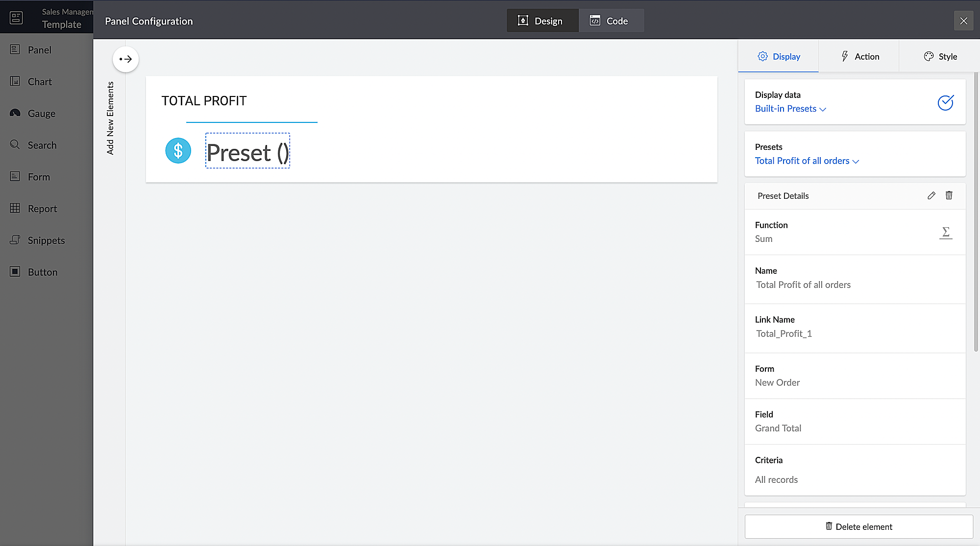Click the Sum sigma function icon

(946, 232)
